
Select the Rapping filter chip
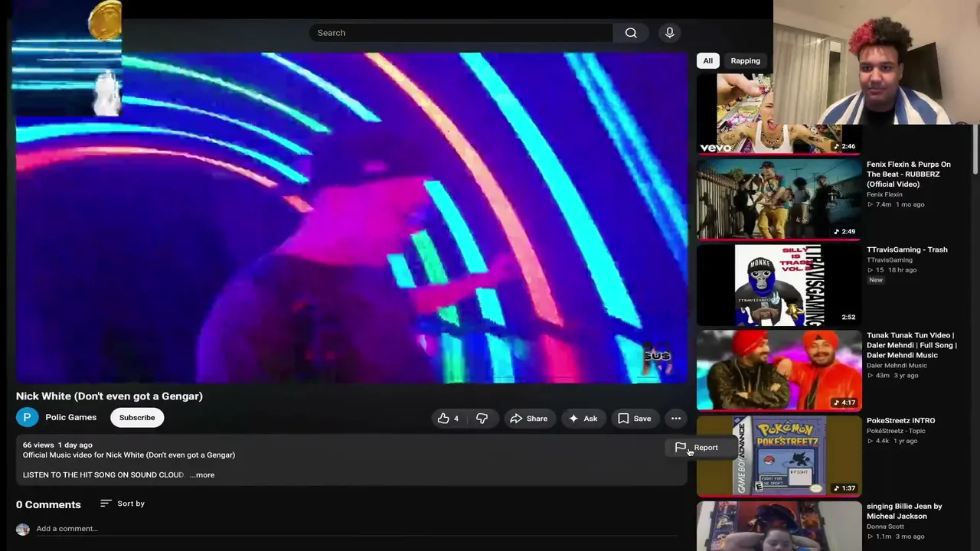click(745, 61)
